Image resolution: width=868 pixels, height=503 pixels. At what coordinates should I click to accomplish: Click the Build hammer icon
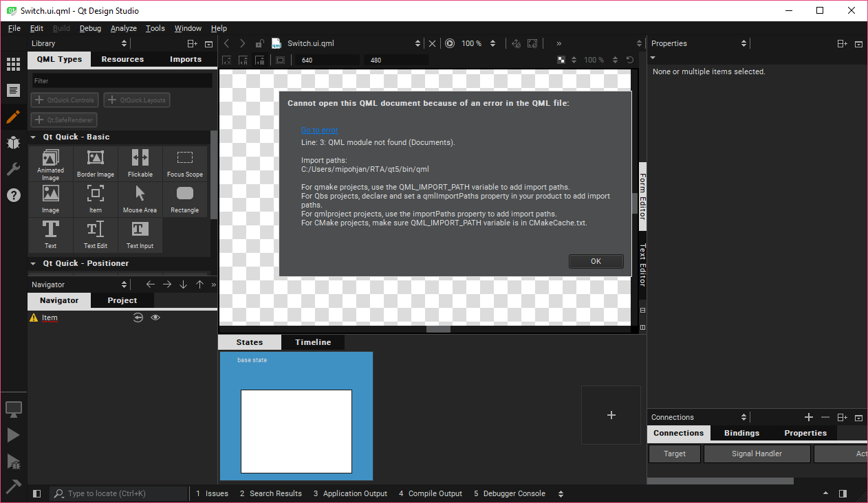(x=13, y=487)
